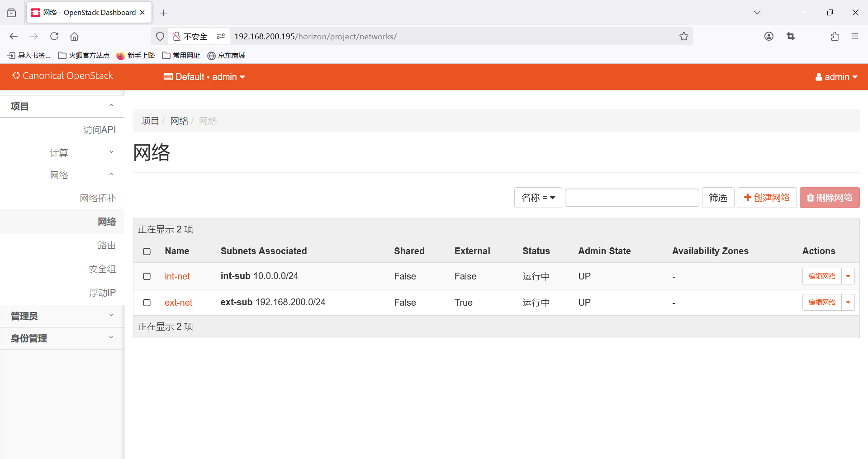The image size is (868, 459).
Task: Open 浮动IP in the sidebar
Action: (102, 293)
